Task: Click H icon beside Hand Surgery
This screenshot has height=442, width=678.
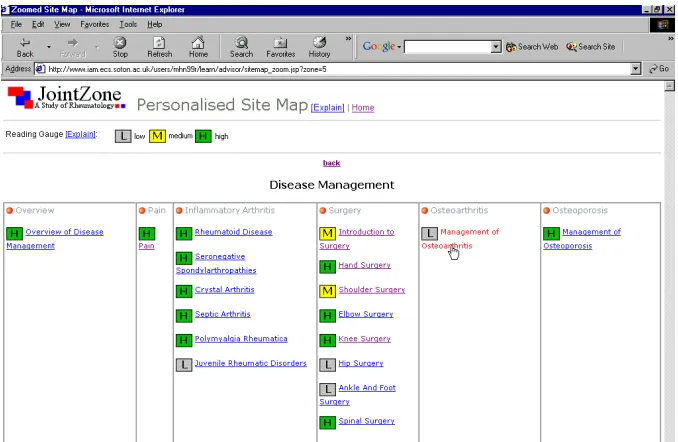Action: pos(327,267)
